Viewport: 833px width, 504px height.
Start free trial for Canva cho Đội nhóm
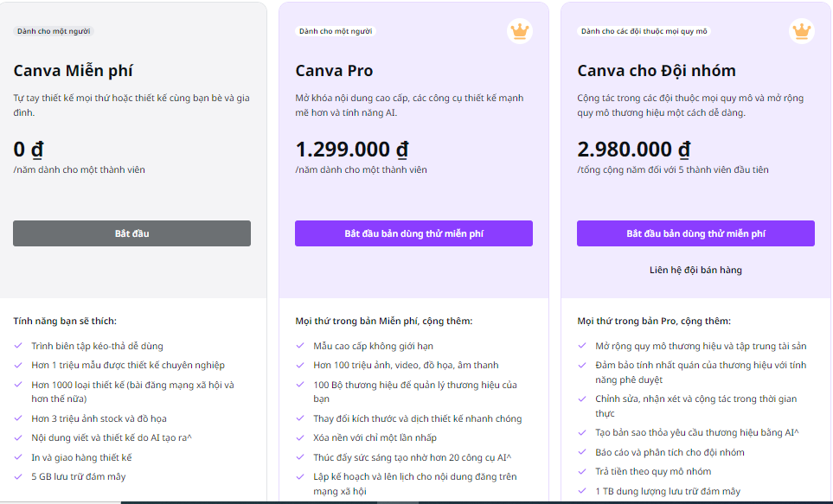696,233
